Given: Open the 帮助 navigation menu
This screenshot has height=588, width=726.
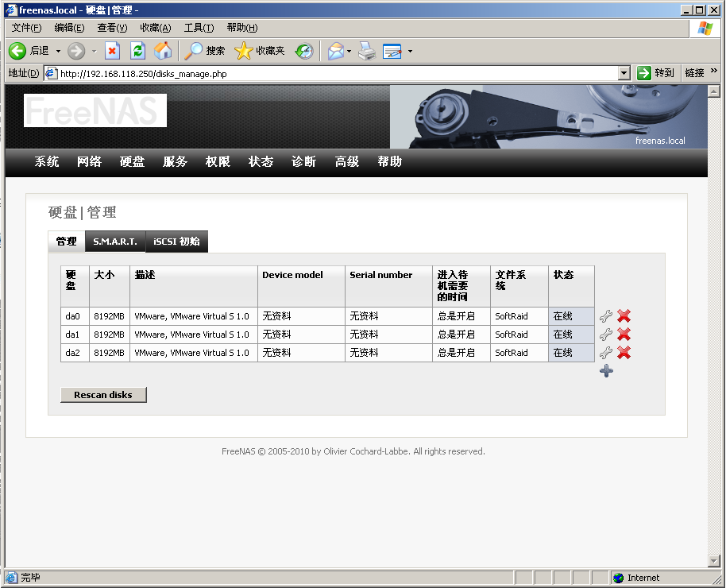Looking at the screenshot, I should [389, 162].
